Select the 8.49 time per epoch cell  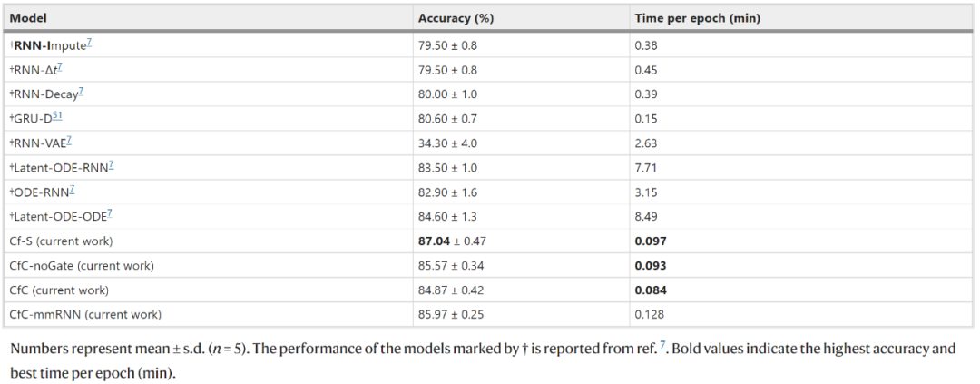647,217
